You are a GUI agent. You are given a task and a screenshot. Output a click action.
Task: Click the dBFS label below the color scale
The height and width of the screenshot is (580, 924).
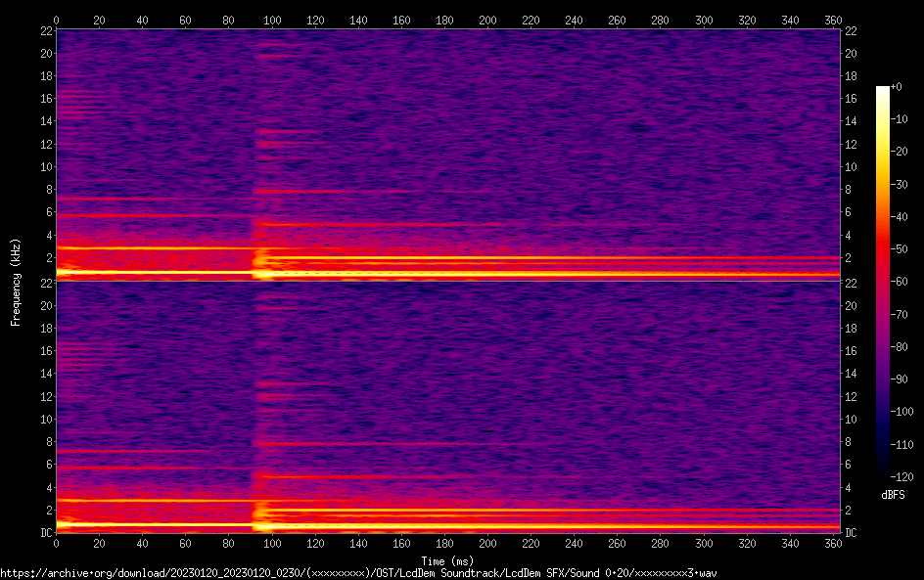[x=893, y=496]
